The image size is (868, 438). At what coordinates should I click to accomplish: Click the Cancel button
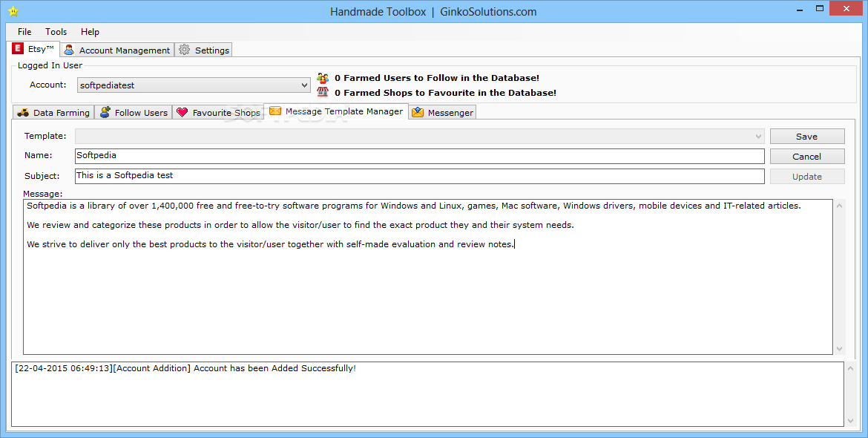tap(807, 156)
